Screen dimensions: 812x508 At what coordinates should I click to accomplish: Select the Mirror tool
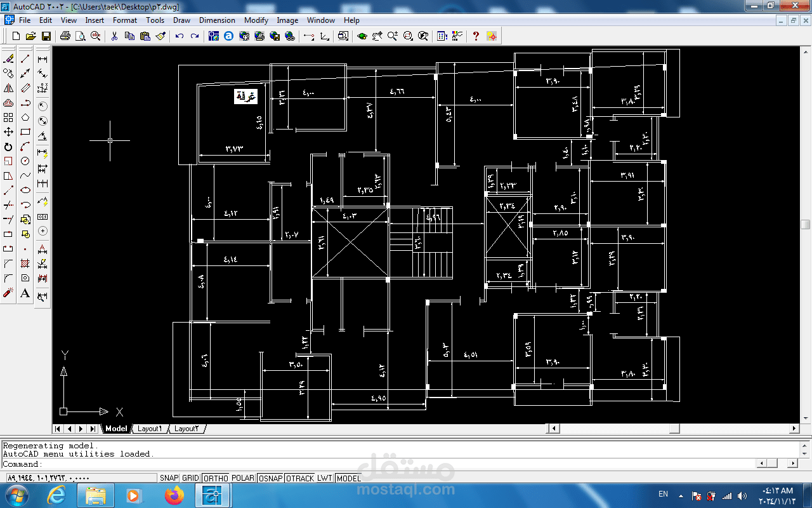click(8, 88)
